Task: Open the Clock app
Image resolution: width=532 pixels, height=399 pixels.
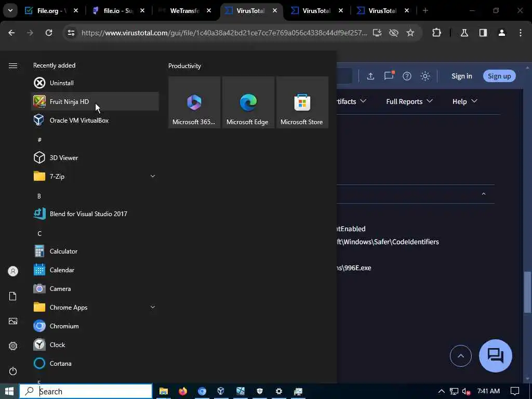Action: pyautogui.click(x=95, y=345)
